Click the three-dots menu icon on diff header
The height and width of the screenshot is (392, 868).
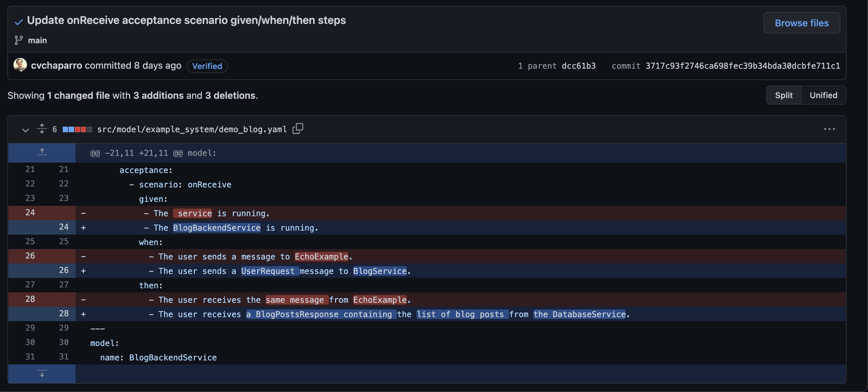point(830,129)
